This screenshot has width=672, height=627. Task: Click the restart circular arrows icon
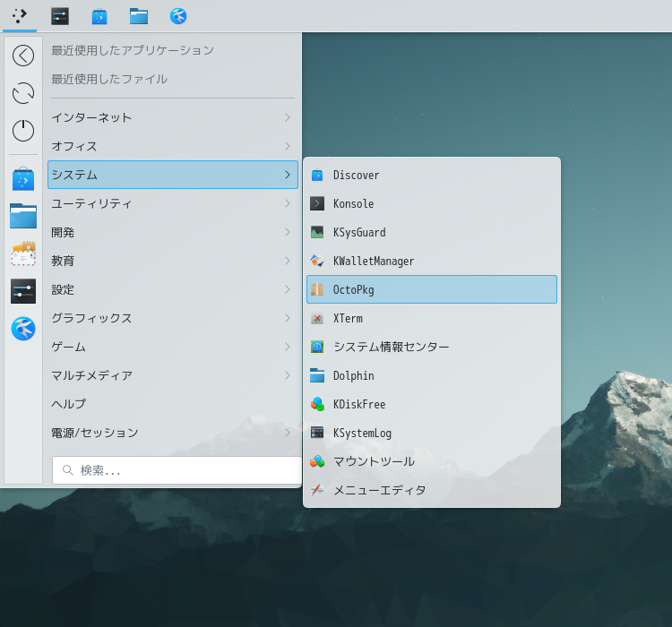(x=23, y=93)
